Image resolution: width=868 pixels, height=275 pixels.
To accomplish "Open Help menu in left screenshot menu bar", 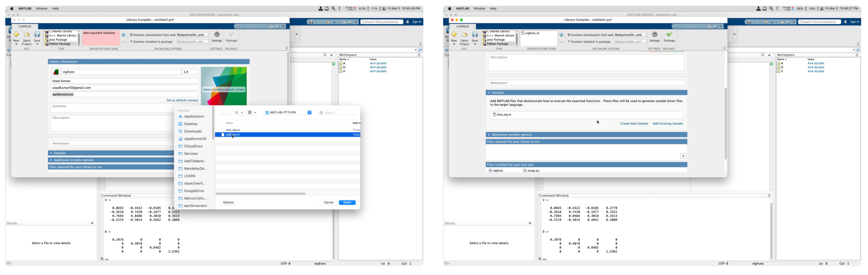I will [x=55, y=8].
